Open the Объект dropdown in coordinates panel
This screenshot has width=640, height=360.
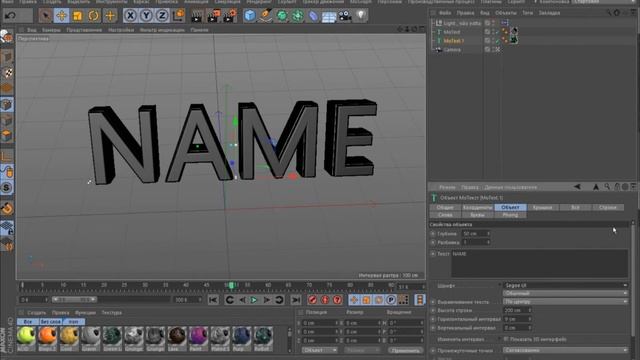point(320,350)
